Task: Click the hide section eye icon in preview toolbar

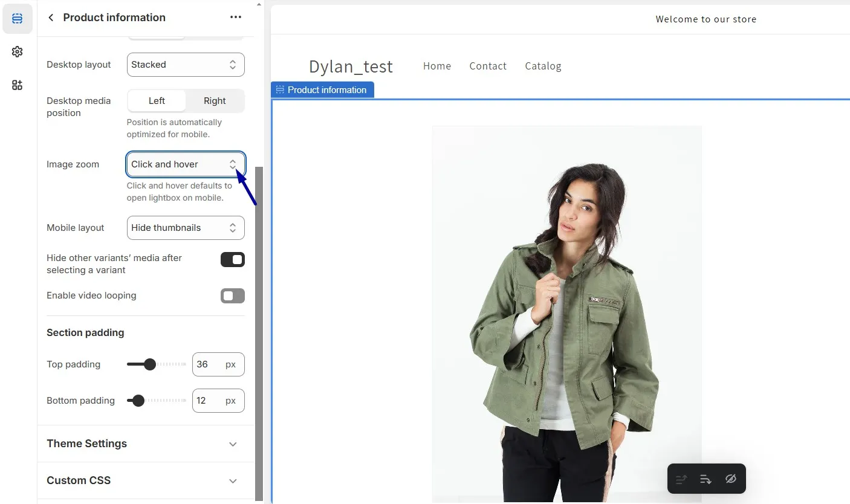Action: coord(731,479)
